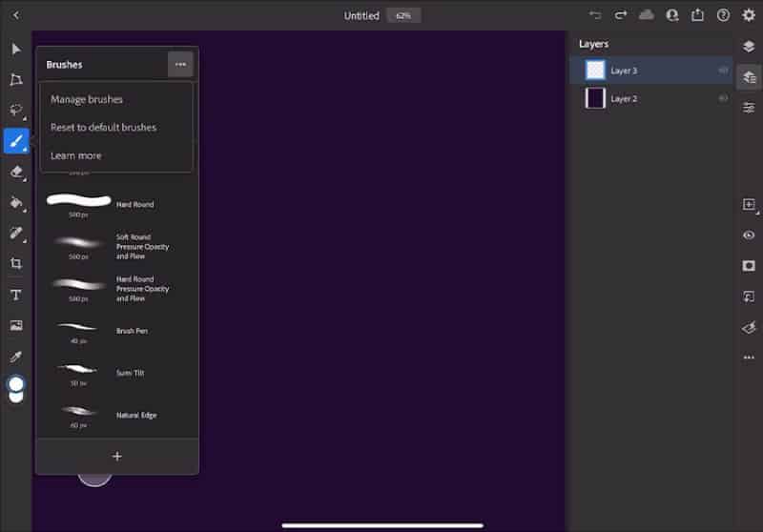
Task: Select the Eraser tool
Action: [16, 173]
